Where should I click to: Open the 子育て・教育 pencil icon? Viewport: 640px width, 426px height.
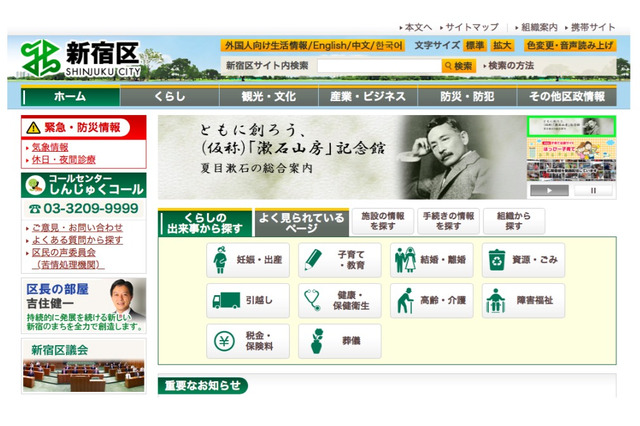pos(340,260)
